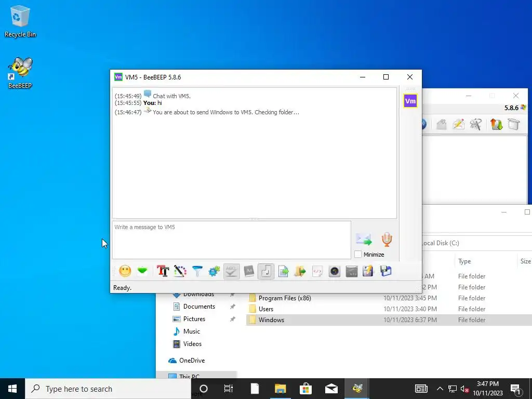The width and height of the screenshot is (532, 399).
Task: Click the source code tag icon
Action: [x=317, y=271]
